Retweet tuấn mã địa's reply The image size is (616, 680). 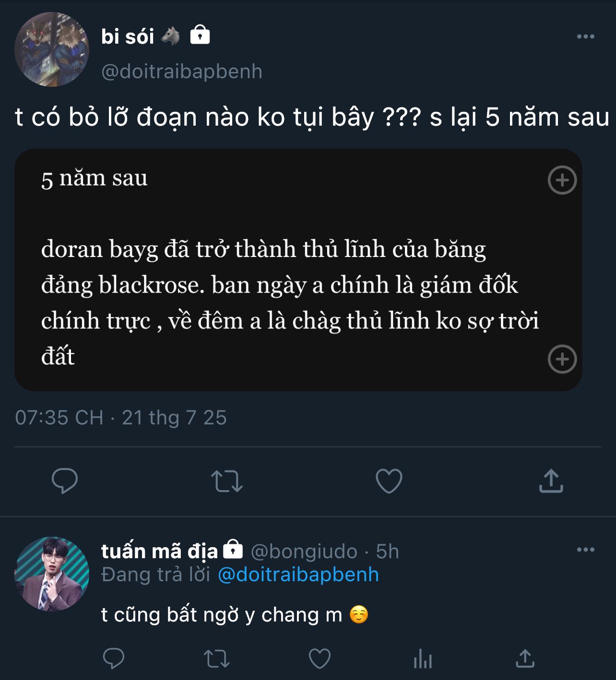click(x=217, y=658)
